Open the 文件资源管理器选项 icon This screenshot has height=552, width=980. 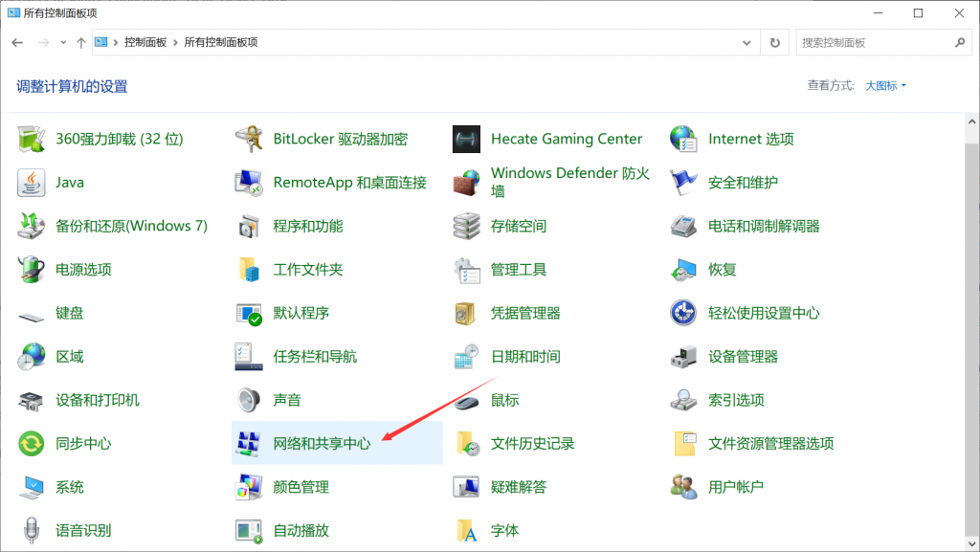tap(683, 443)
